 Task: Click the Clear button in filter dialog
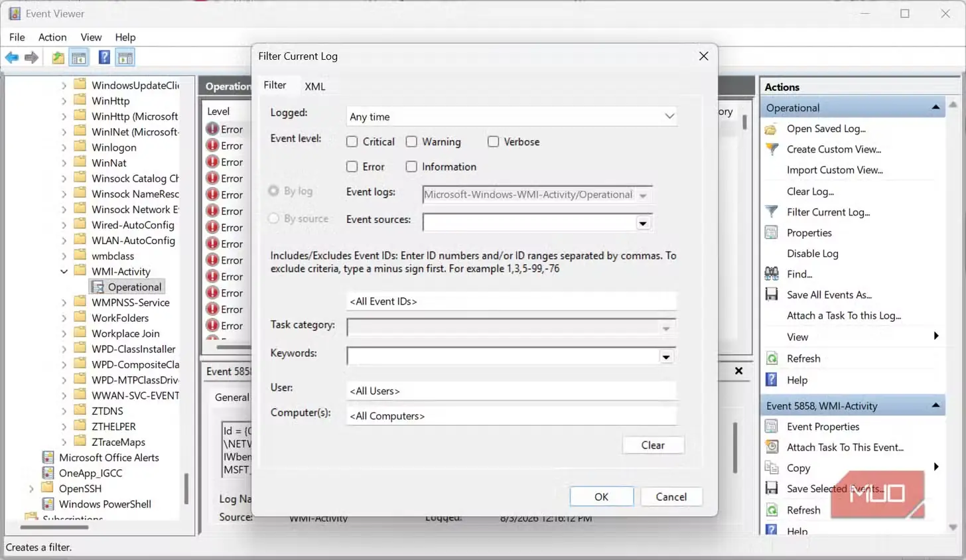pyautogui.click(x=653, y=445)
